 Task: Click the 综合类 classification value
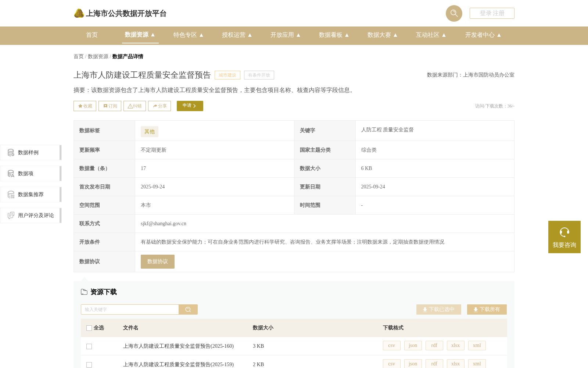[x=369, y=150]
